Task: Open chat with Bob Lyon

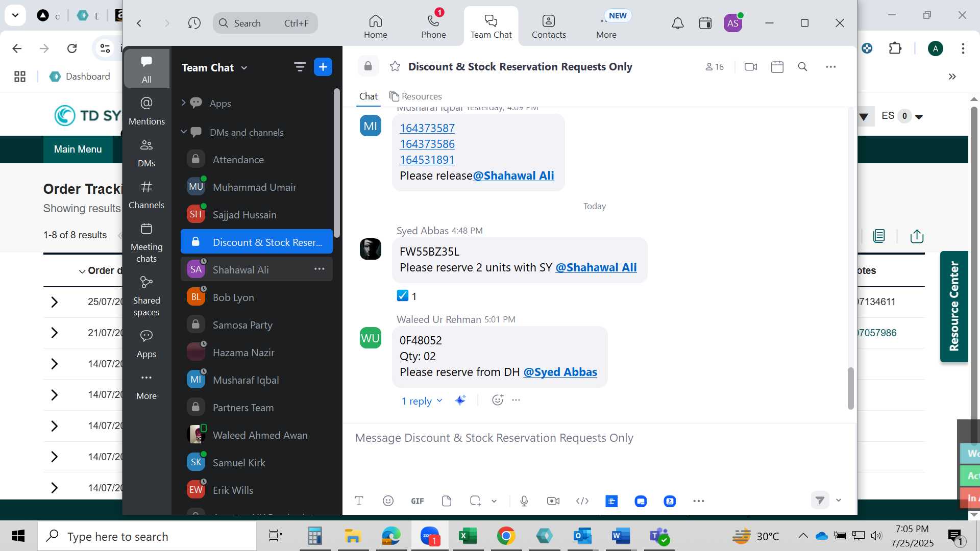Action: pos(257,297)
